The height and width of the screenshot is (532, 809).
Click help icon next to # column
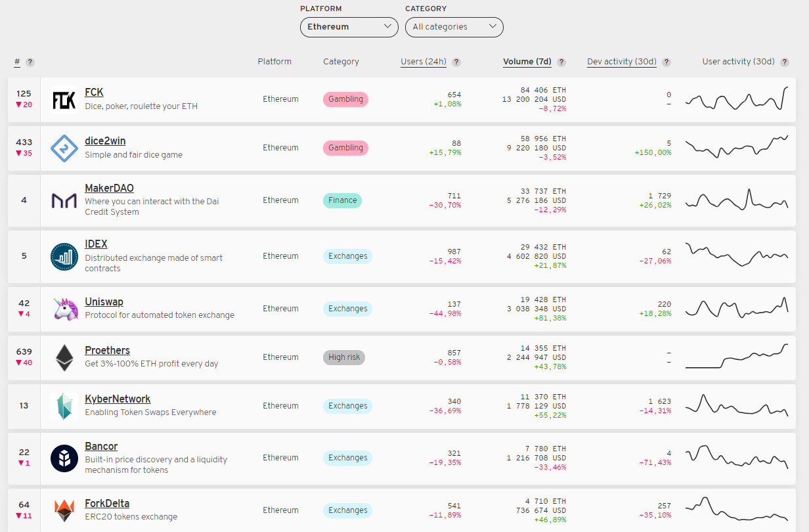30,62
